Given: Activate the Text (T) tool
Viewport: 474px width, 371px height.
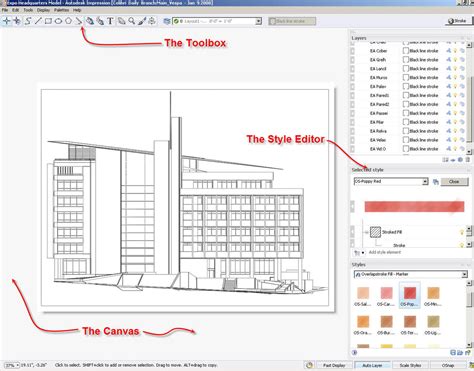Looking at the screenshot, I should coord(110,21).
